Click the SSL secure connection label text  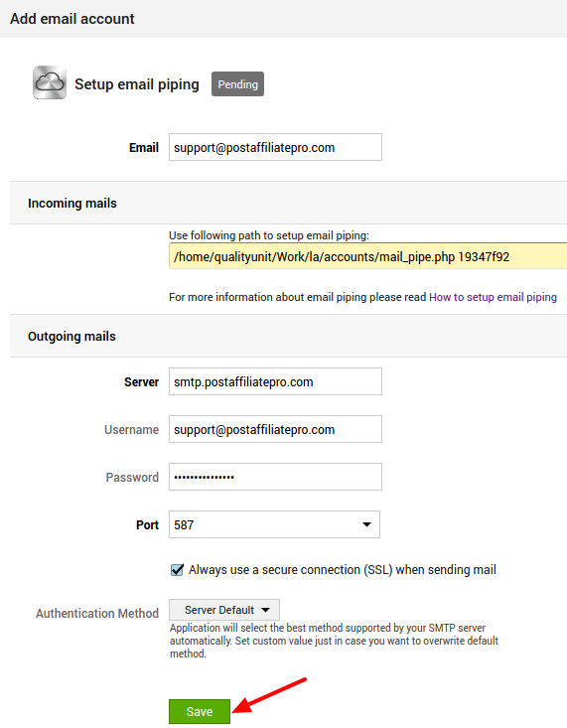coord(343,570)
